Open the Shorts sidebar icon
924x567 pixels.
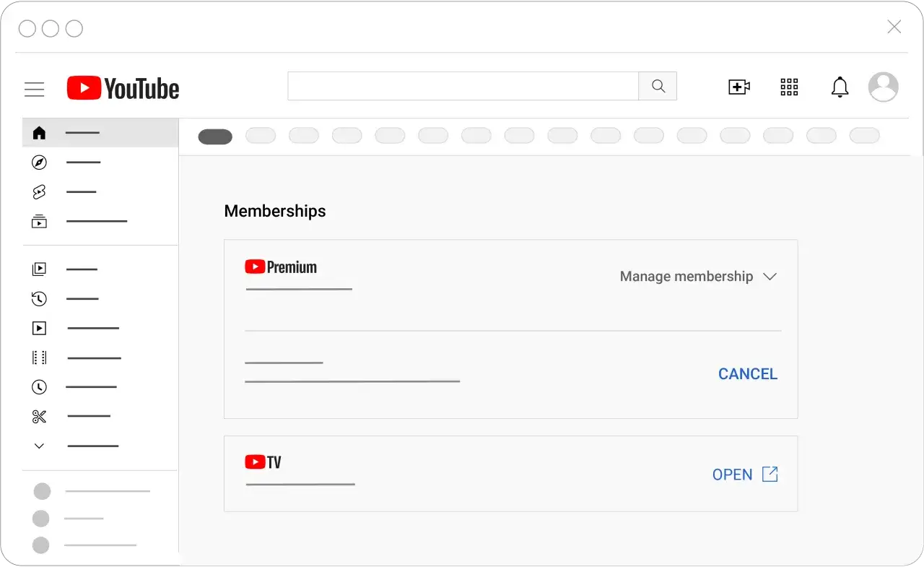tap(39, 191)
